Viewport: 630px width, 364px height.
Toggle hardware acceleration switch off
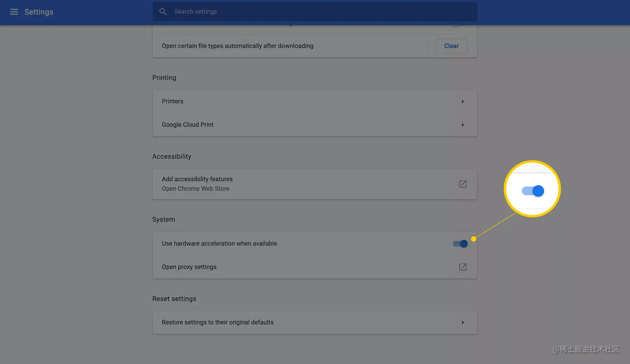tap(460, 244)
